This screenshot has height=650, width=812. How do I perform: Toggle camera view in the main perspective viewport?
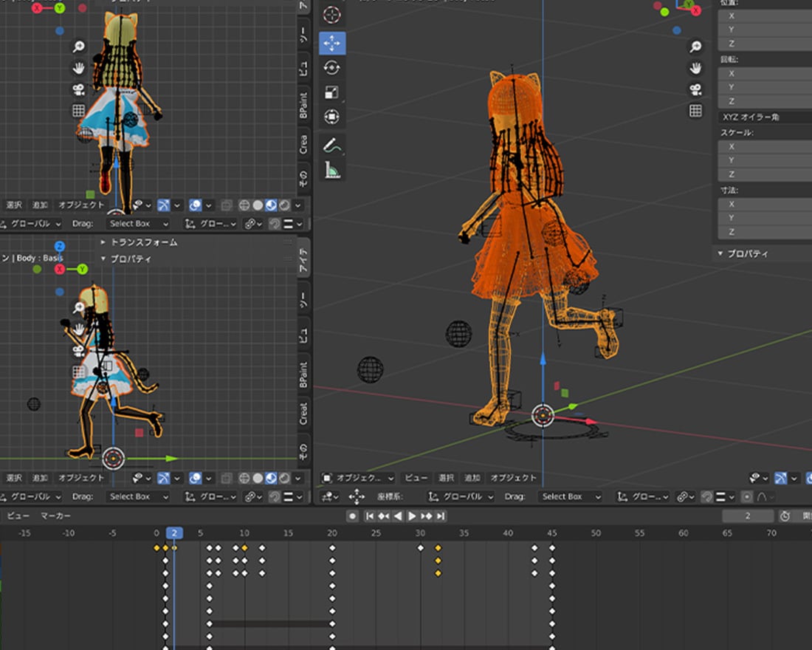(695, 89)
